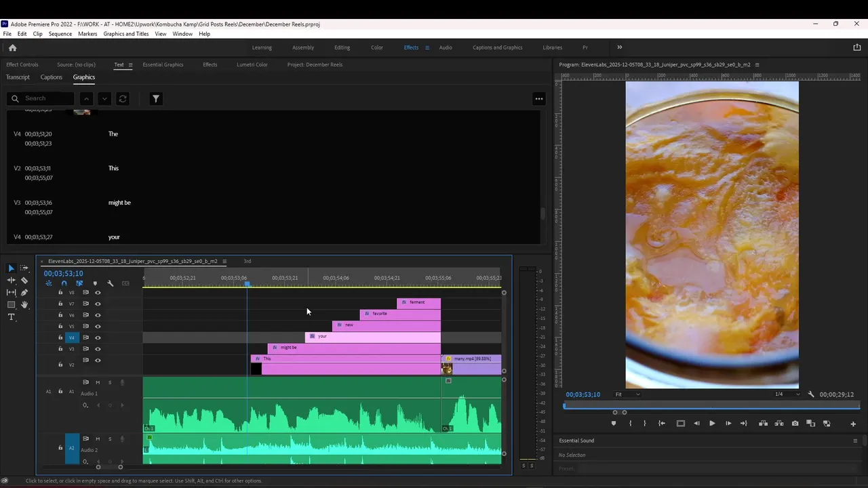Click the Lift button

click(x=763, y=424)
